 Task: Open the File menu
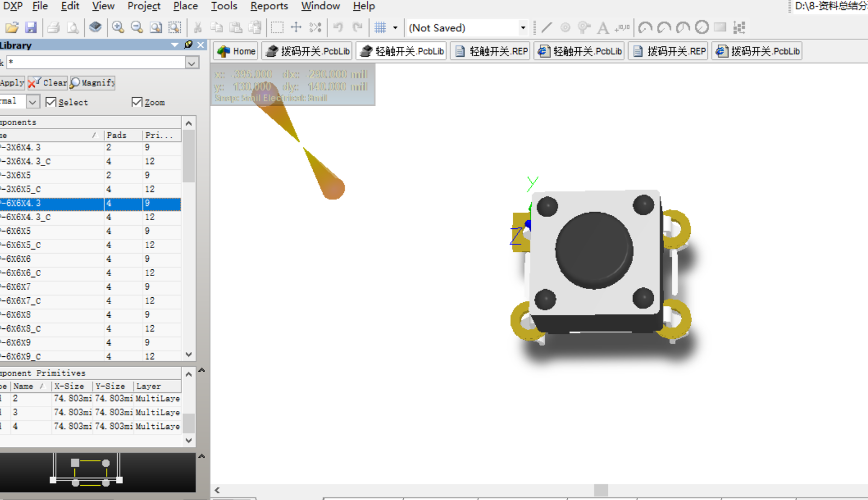(x=40, y=6)
